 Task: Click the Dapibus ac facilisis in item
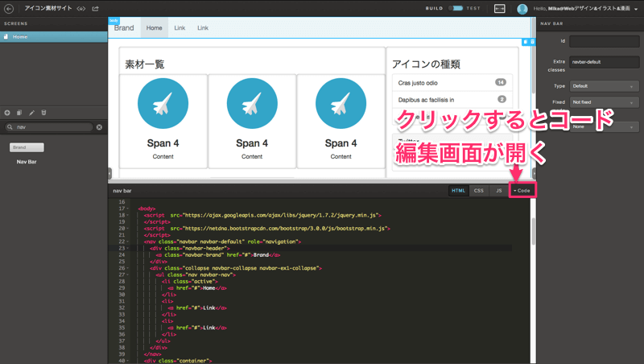pyautogui.click(x=452, y=99)
